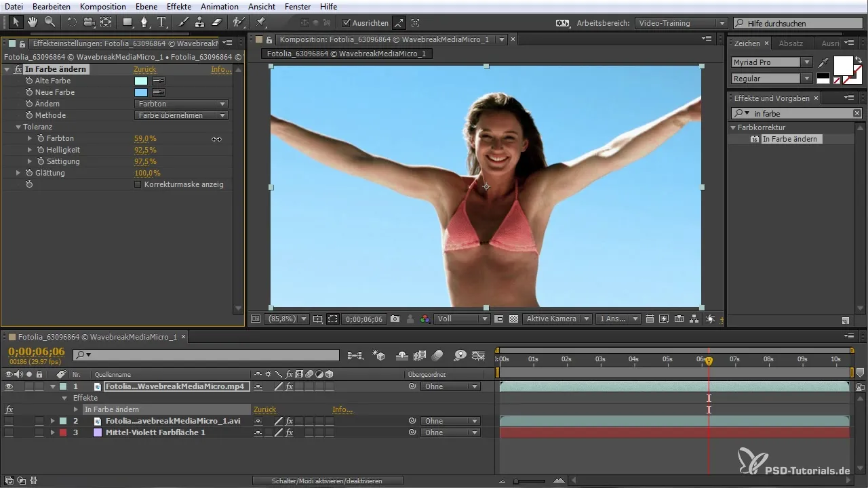Toggle the Ausrichten snapping checkbox

point(347,22)
